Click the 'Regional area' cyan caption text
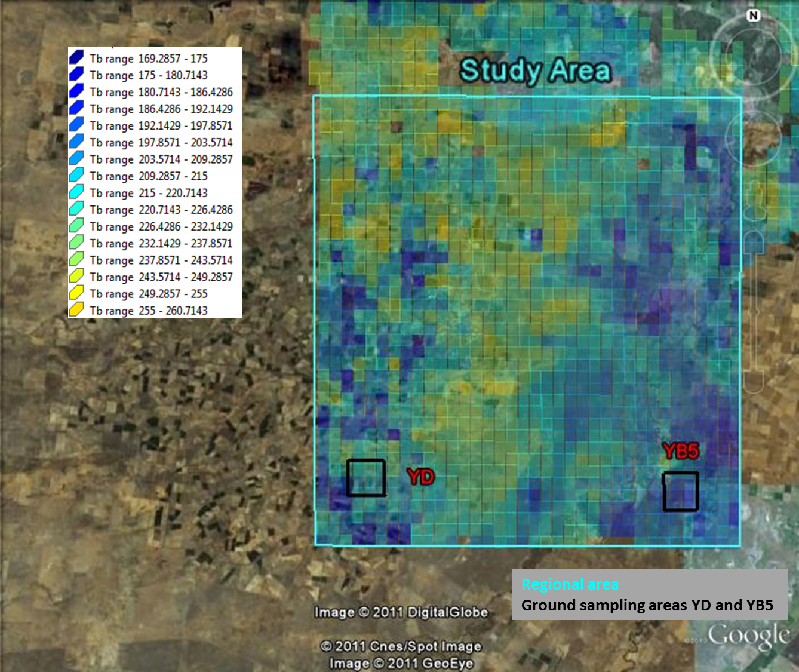The image size is (799, 672). (x=570, y=584)
